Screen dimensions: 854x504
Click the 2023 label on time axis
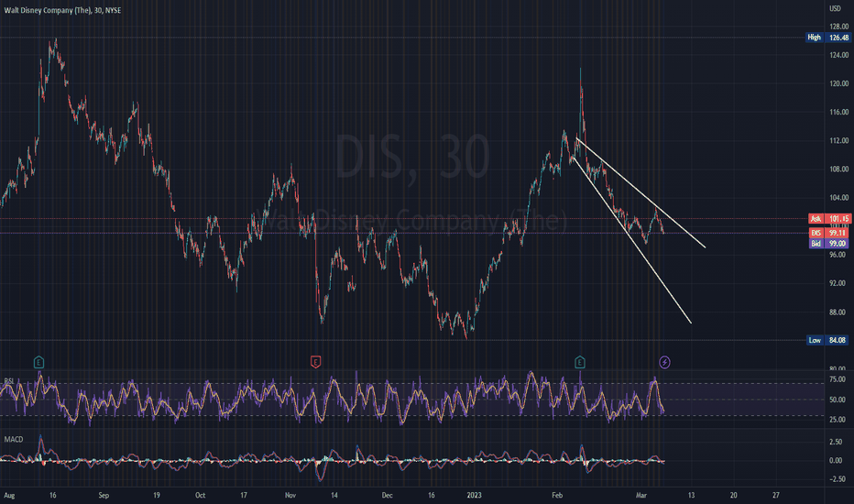(474, 495)
